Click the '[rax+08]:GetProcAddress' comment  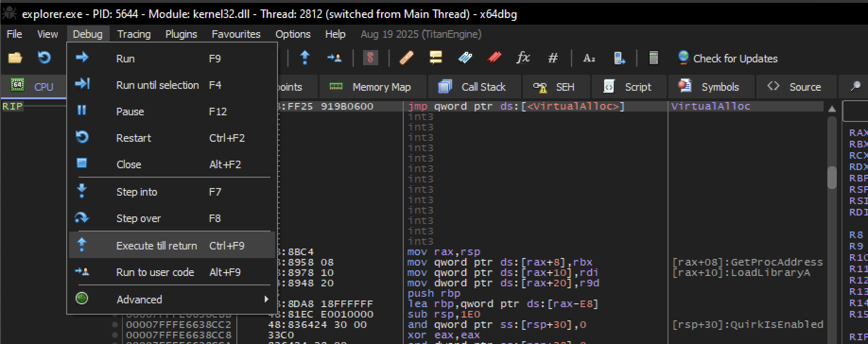point(747,262)
